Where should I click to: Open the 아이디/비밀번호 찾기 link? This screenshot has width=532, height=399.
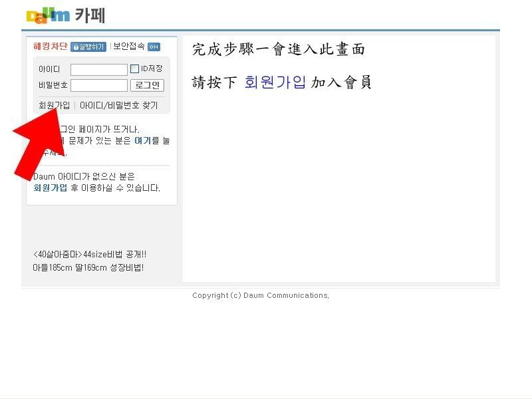point(118,105)
